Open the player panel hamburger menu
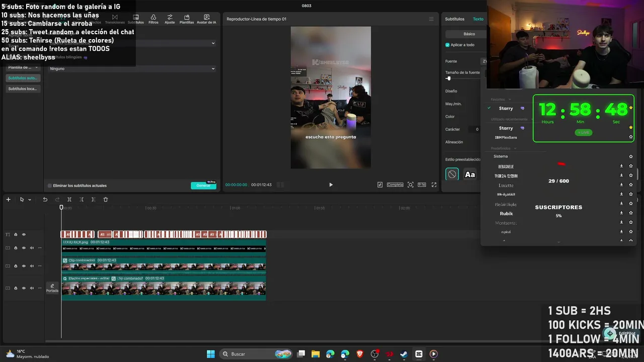The image size is (644, 362). 431,19
